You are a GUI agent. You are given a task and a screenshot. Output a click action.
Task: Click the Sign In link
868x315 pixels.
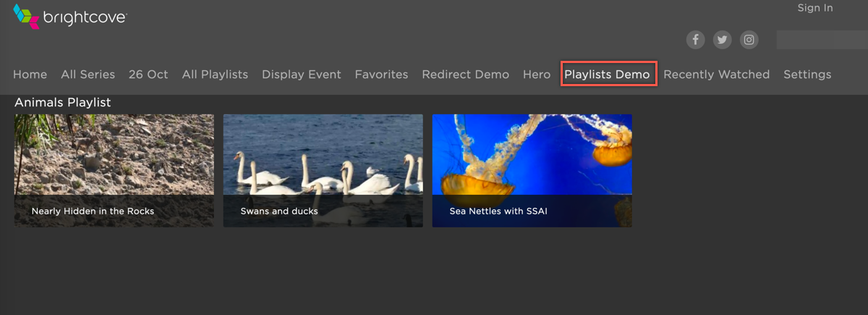tap(814, 8)
